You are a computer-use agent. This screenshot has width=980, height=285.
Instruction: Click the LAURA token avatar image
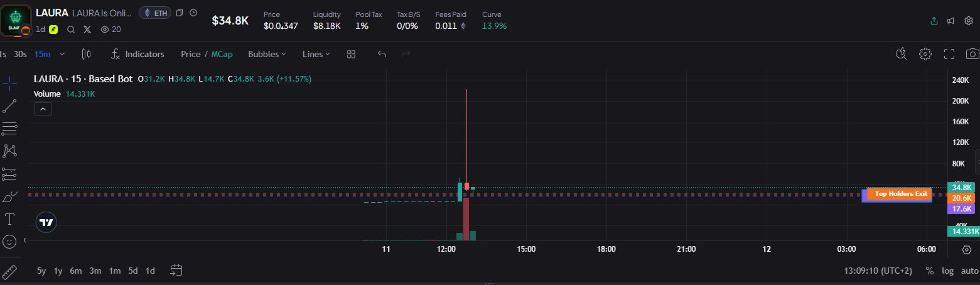pos(15,21)
